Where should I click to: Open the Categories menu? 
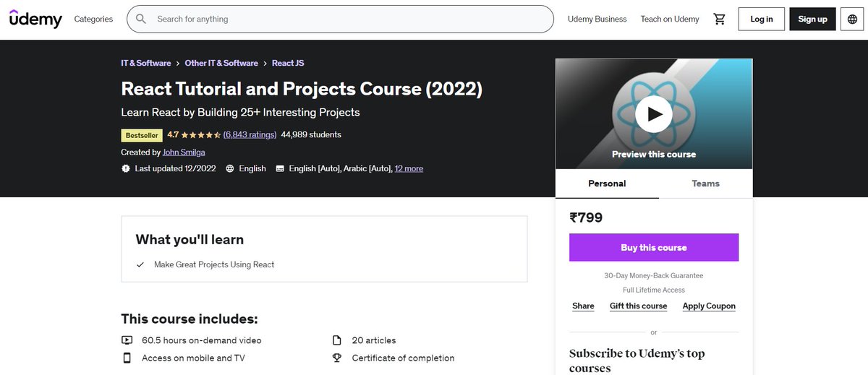tap(93, 19)
